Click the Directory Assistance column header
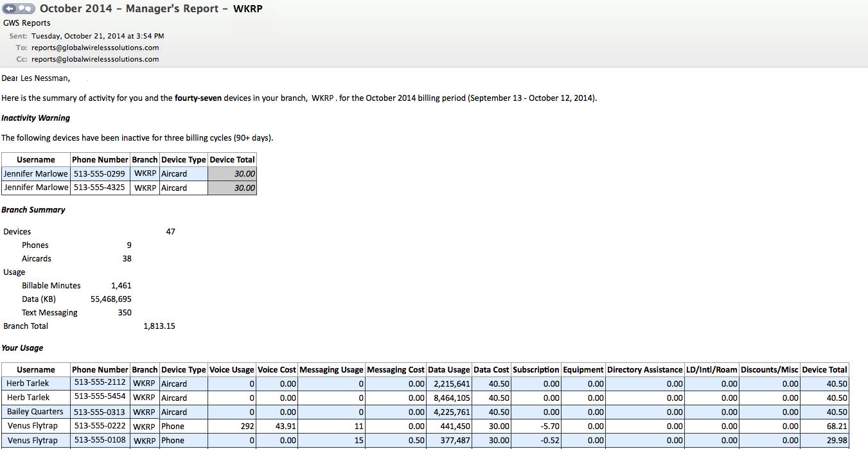This screenshot has width=868, height=449. pos(644,370)
